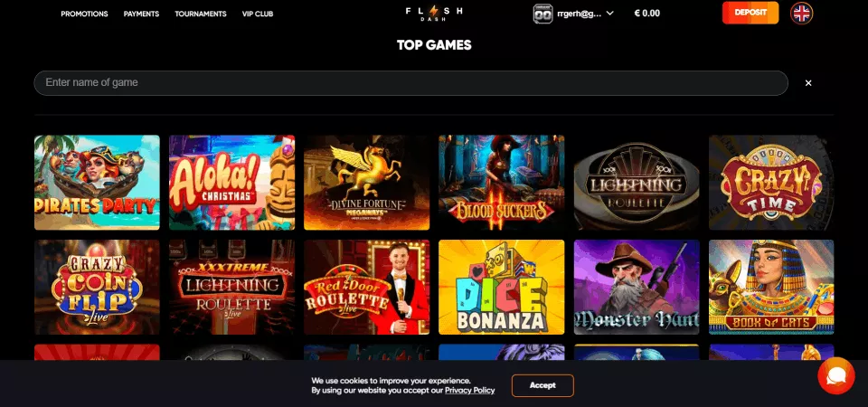Click the Flash Dash logo
This screenshot has height=407, width=868.
pos(434,14)
